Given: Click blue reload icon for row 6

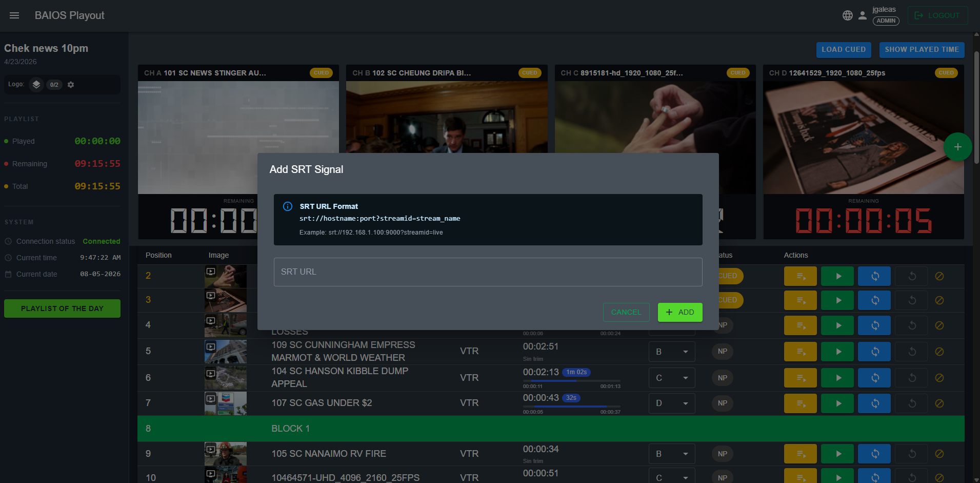Looking at the screenshot, I should [874, 378].
